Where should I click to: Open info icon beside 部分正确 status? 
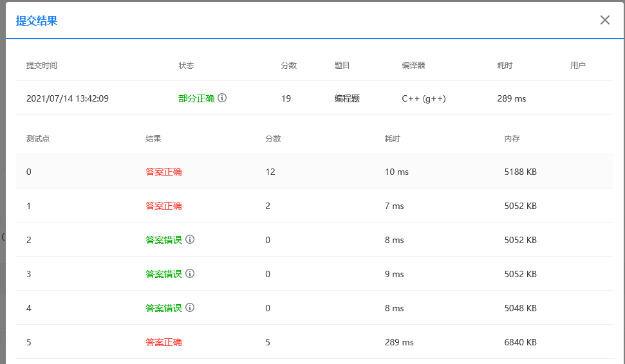coord(223,98)
